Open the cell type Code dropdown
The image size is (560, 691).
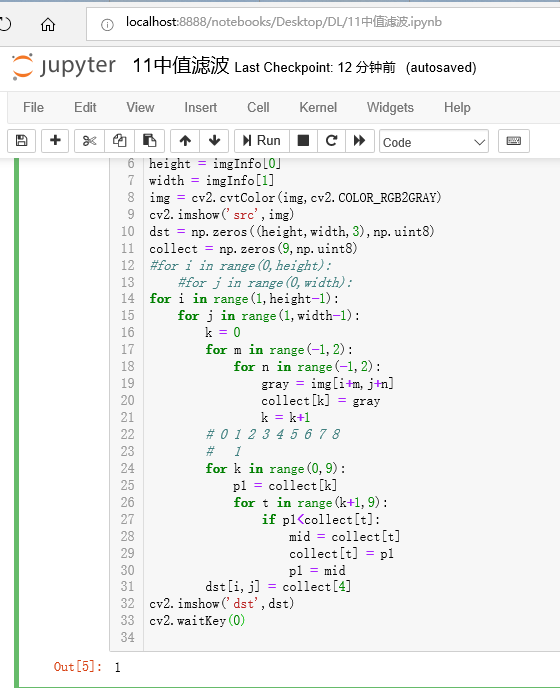434,141
